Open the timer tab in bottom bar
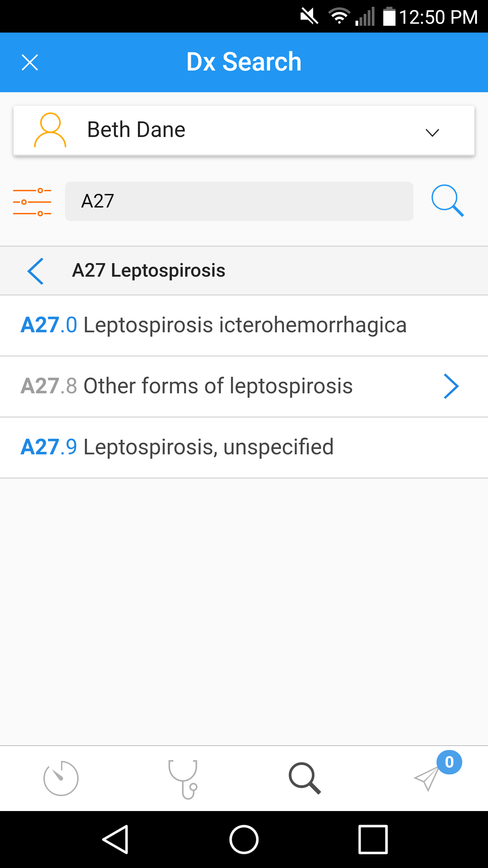 pos(61,778)
